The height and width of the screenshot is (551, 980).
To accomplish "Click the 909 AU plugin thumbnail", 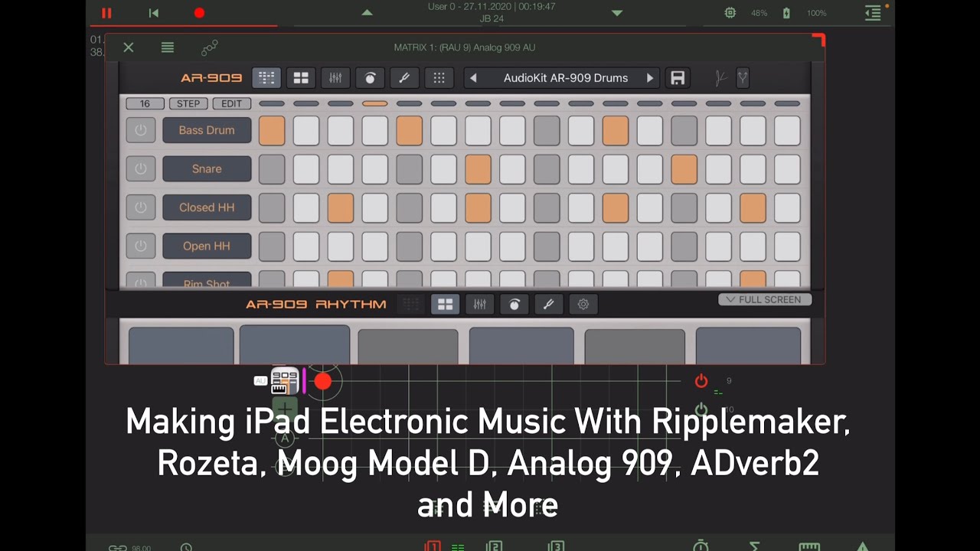I will click(285, 380).
